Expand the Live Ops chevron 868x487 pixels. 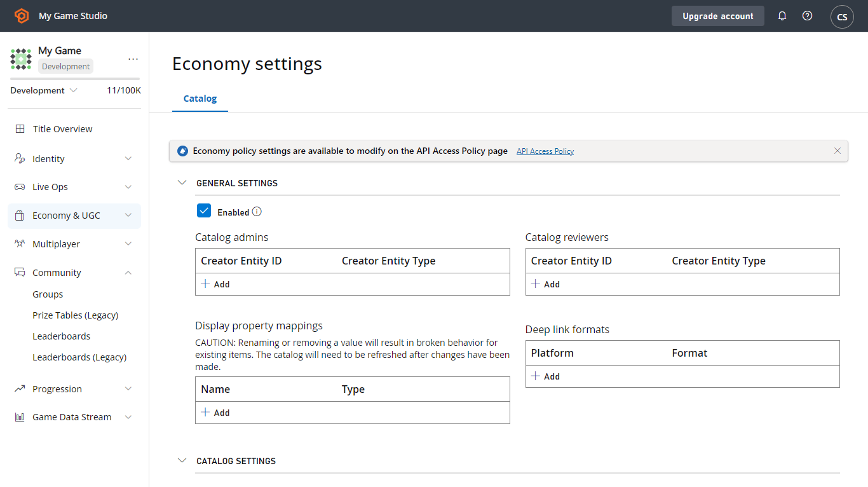128,187
